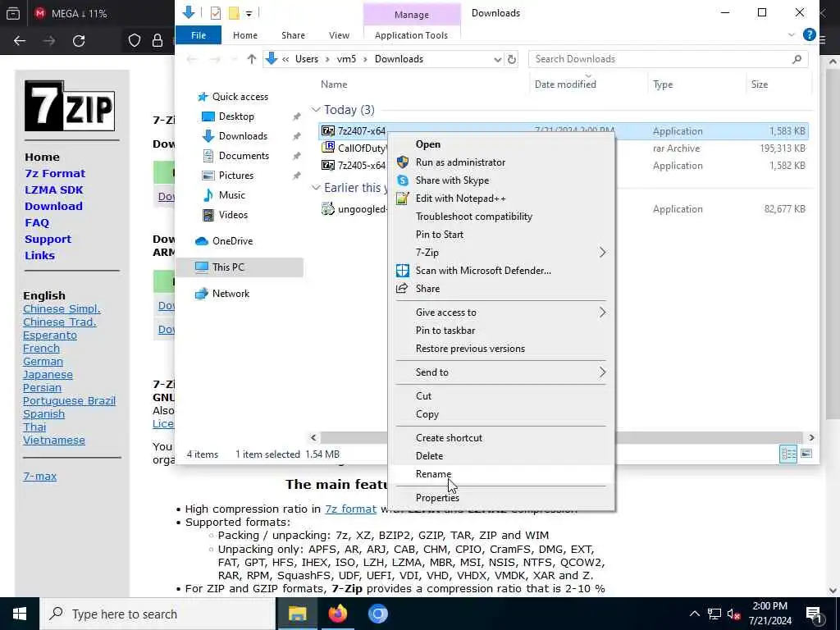This screenshot has height=630, width=840.
Task: Switch to the Home ribbon tab
Action: coord(244,35)
